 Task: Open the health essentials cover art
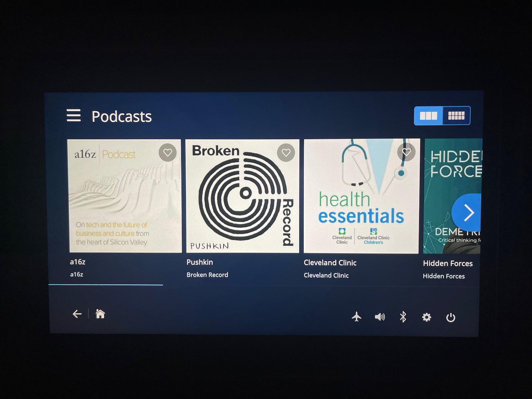[x=362, y=196]
